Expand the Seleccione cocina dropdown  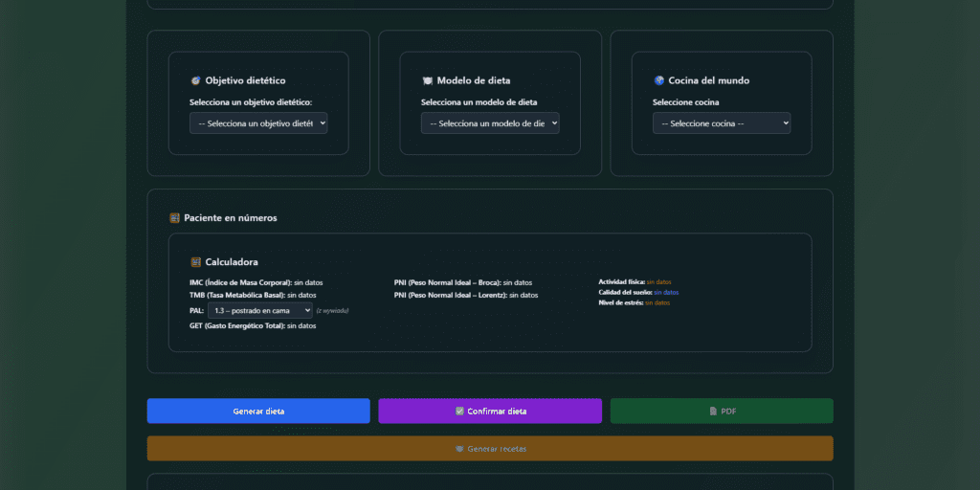pyautogui.click(x=722, y=123)
